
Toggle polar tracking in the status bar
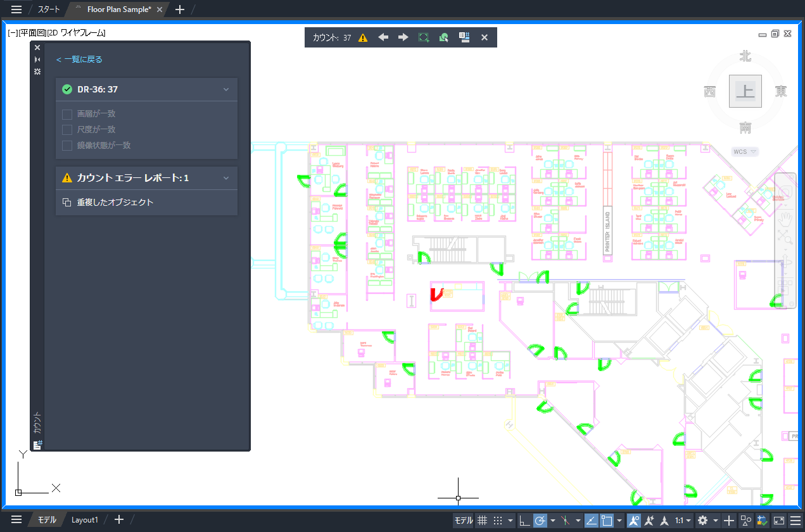tap(540, 521)
